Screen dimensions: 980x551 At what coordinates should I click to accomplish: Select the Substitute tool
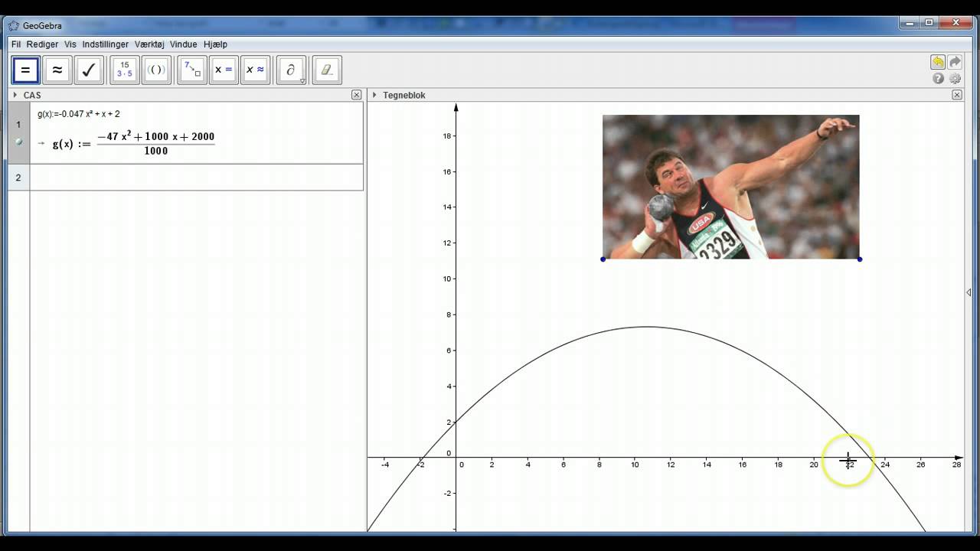tap(192, 70)
